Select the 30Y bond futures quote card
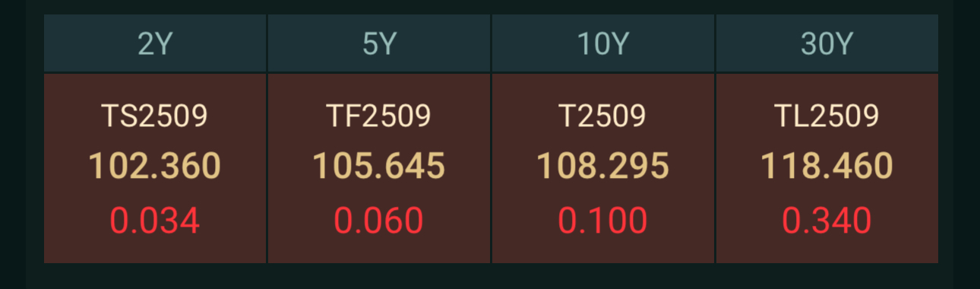 coord(827,168)
